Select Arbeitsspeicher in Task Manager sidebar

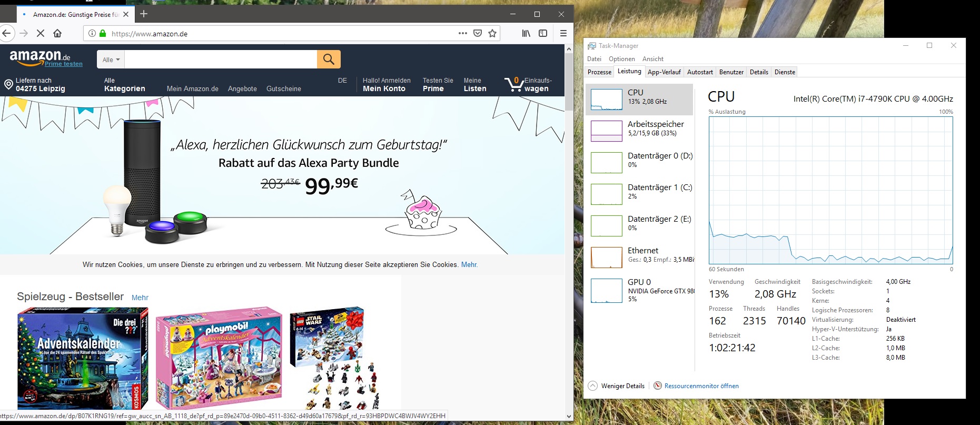[x=639, y=131]
